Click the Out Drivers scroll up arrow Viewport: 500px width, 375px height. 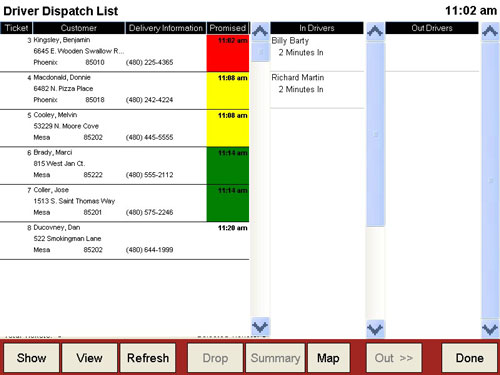pyautogui.click(x=490, y=31)
